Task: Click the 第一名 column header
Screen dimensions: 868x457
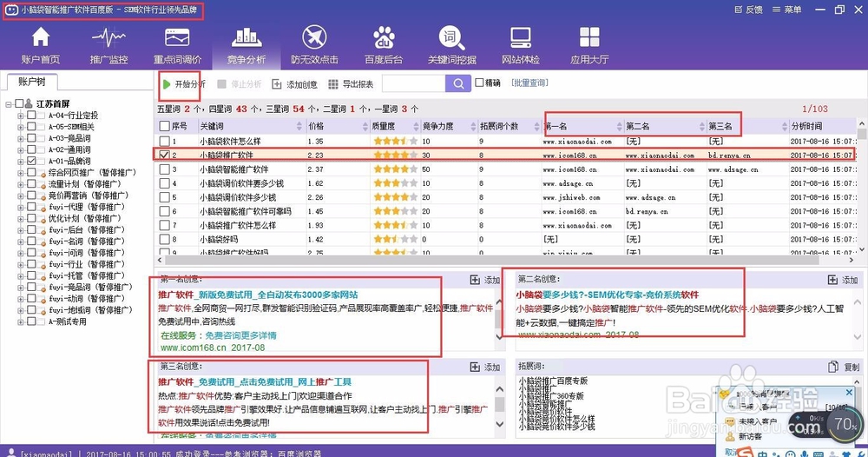Action: [x=582, y=126]
